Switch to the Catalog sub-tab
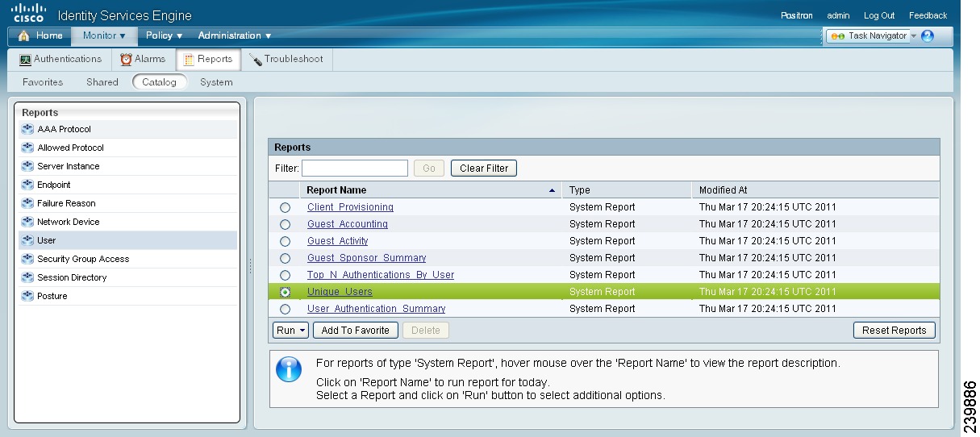The width and height of the screenshot is (980, 437). [x=159, y=82]
